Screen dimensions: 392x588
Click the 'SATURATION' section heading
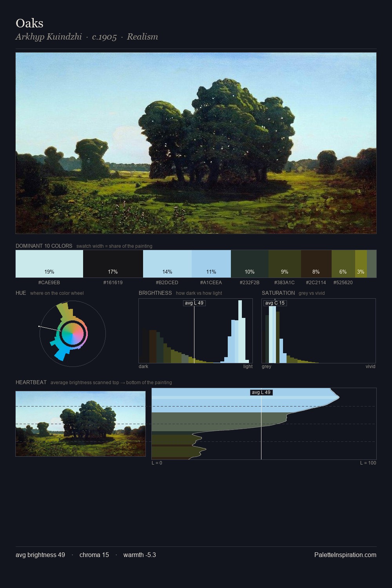pyautogui.click(x=278, y=293)
